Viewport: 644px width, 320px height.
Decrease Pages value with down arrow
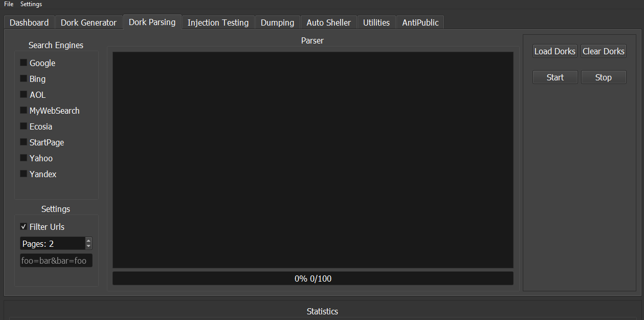88,246
